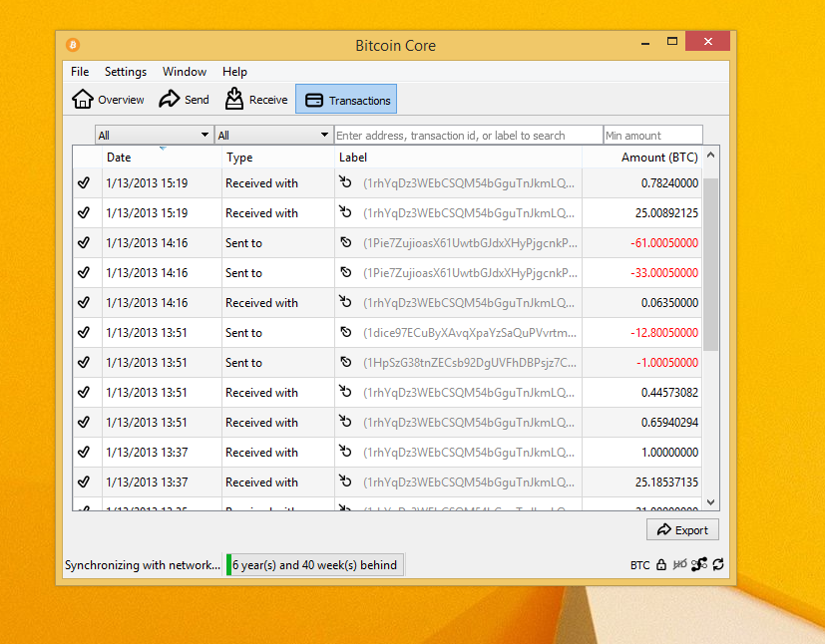This screenshot has width=825, height=644.
Task: Click the sync progress bar showing 6 years behind
Action: tap(314, 565)
